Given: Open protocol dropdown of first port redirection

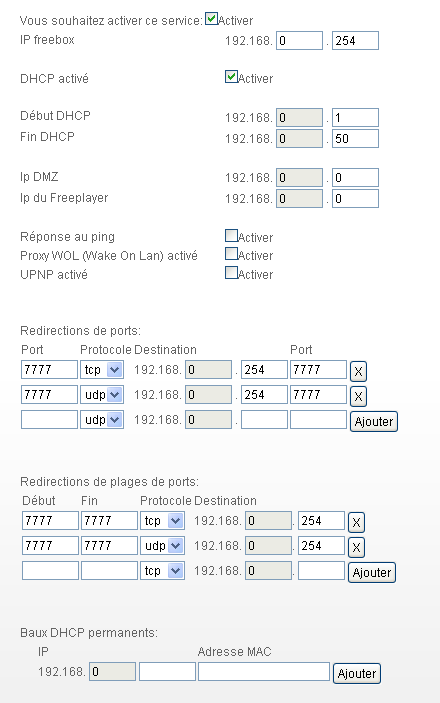Looking at the screenshot, I should click(102, 370).
